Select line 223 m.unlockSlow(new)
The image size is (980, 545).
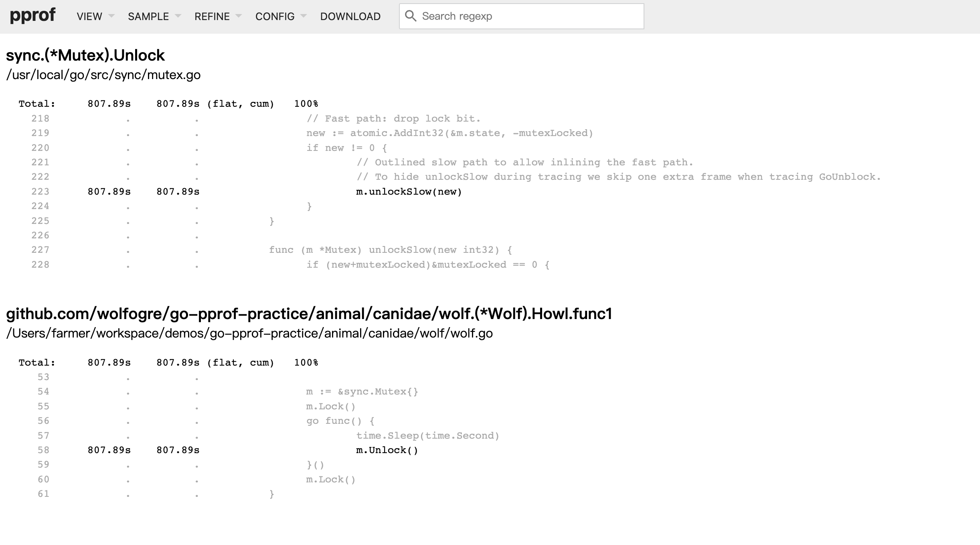click(x=409, y=192)
